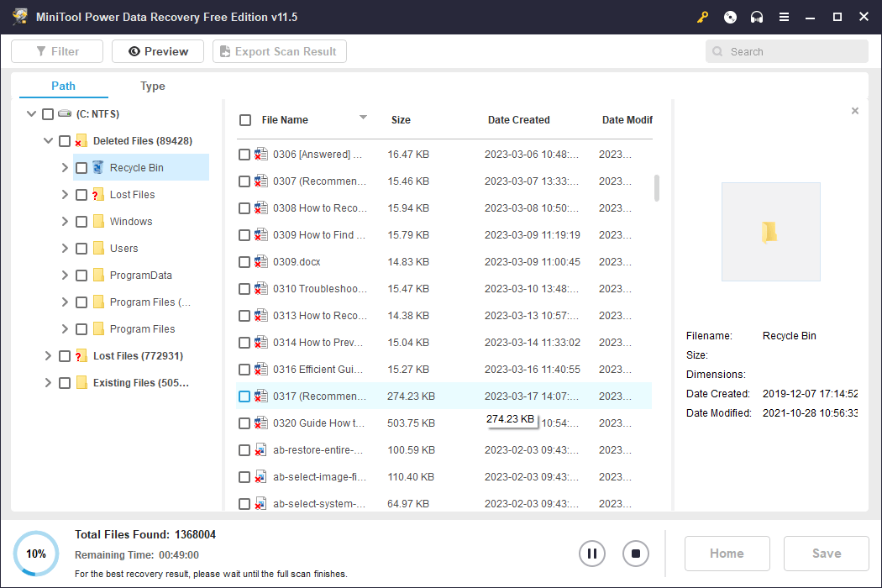Viewport: 882px width, 588px height.
Task: Check the box for 0309.docx
Action: pos(244,262)
